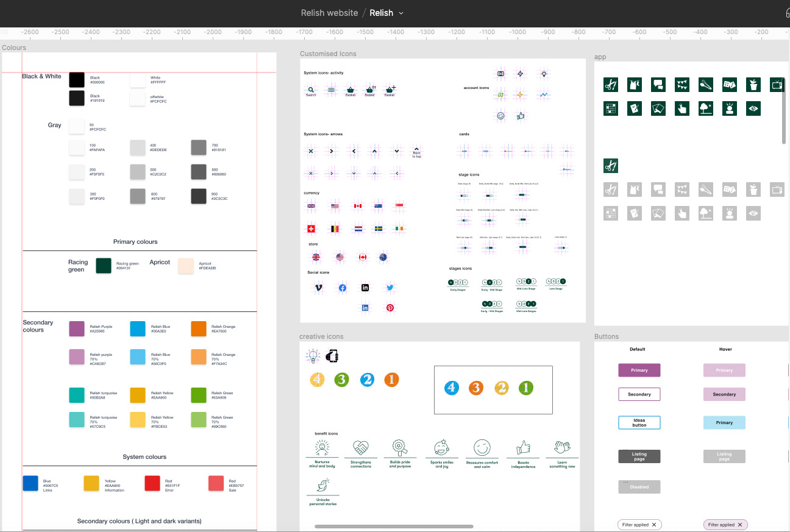Select the green eye app icon
The height and width of the screenshot is (532, 790).
point(753,108)
